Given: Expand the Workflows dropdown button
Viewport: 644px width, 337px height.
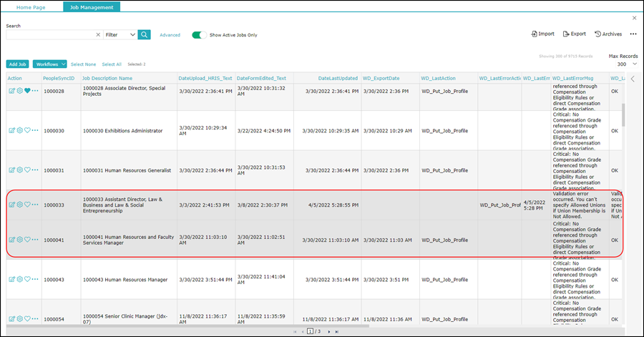Looking at the screenshot, I should [49, 64].
